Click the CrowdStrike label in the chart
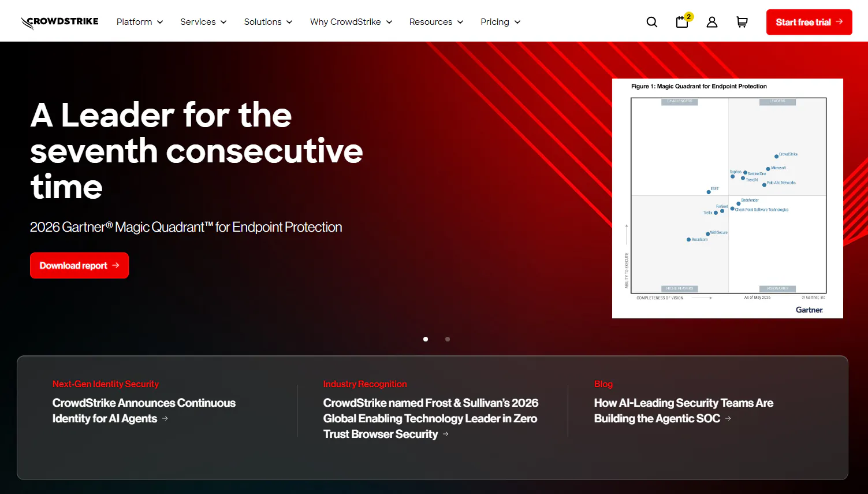The image size is (868, 494). pyautogui.click(x=788, y=154)
